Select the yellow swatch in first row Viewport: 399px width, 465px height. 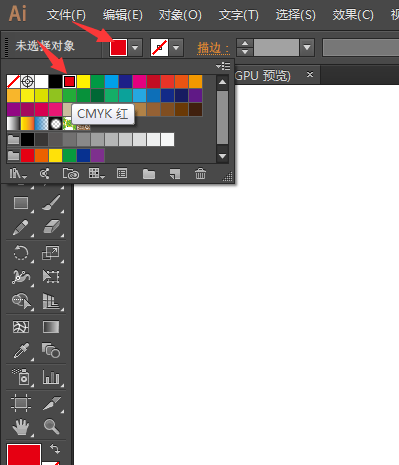coord(83,82)
